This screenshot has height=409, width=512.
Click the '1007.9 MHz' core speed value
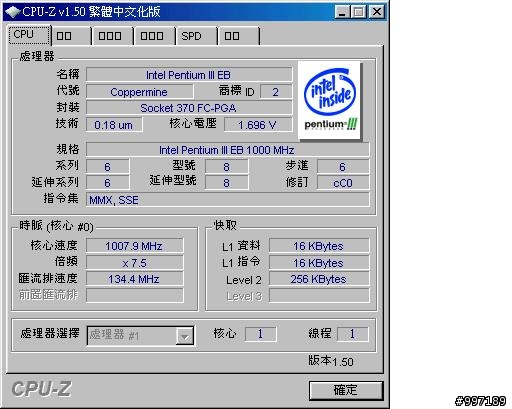[134, 246]
